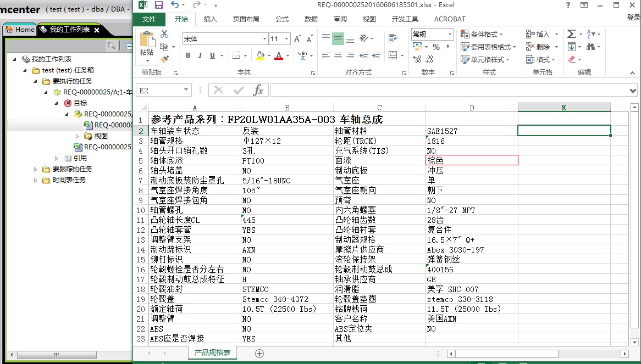Screen dimensions: 641x364
Task: Toggle center vertical alignment button
Action: point(338,38)
